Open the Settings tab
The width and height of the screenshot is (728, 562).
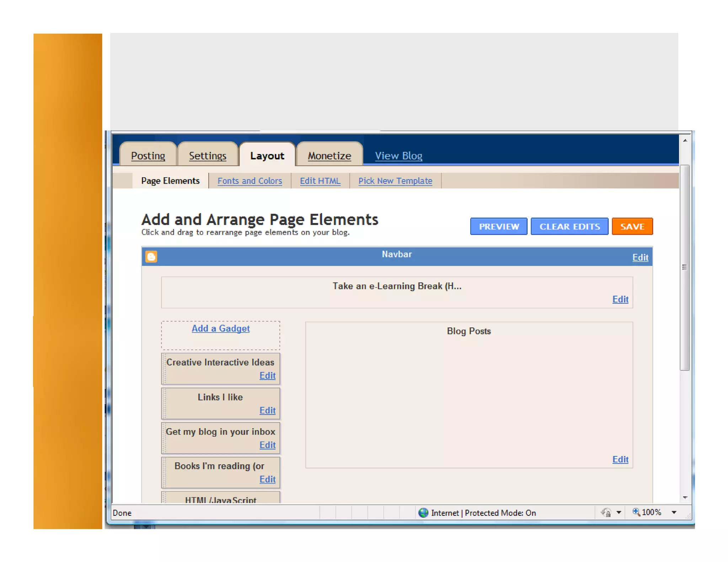click(x=207, y=156)
